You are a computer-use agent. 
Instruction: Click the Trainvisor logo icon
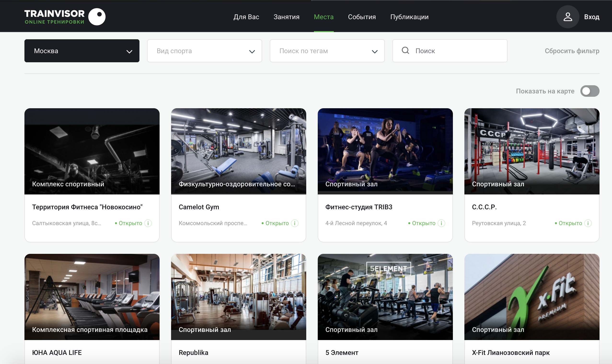[x=97, y=17]
